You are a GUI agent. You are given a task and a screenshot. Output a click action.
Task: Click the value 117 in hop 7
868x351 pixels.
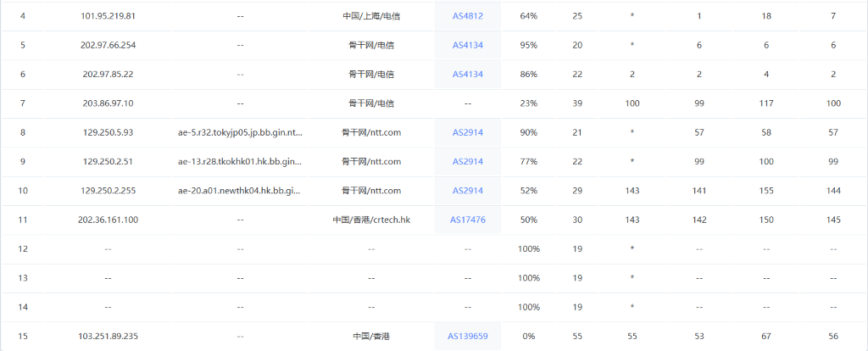point(766,103)
